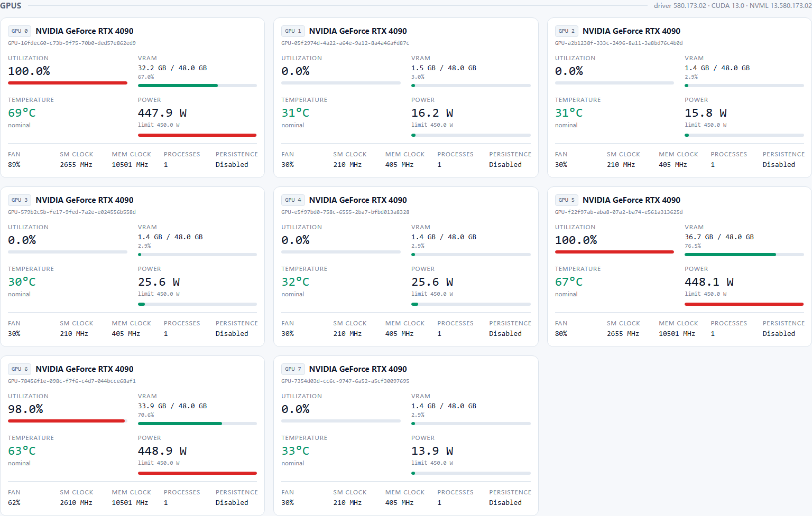Click GPU 6 VRAM 33.9 GB / 48.0 GB
Screen dimensions: 812x516
pyautogui.click(x=172, y=406)
